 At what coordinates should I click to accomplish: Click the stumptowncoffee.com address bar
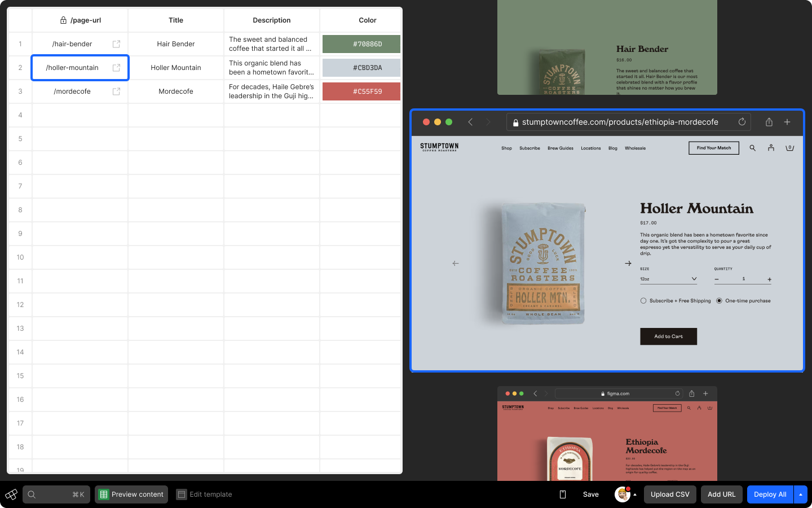click(x=629, y=122)
